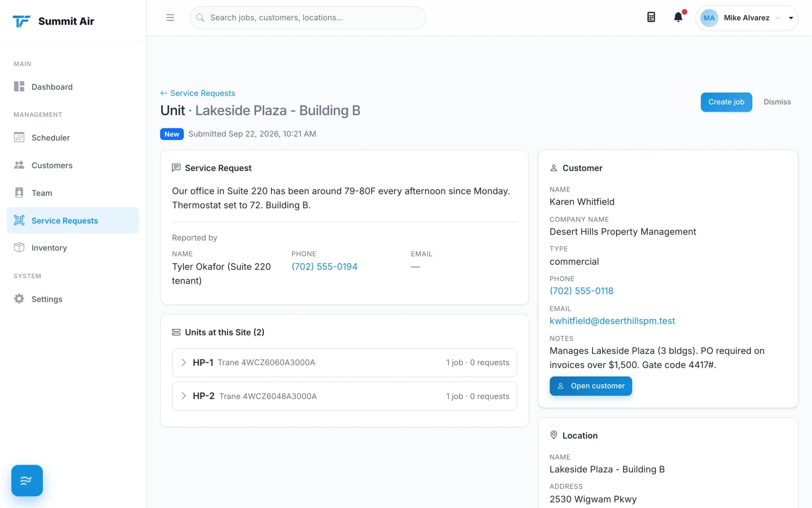Screen dimensions: 812x508
Task: Call customer phone (702) 555-0118
Action: 581,291
